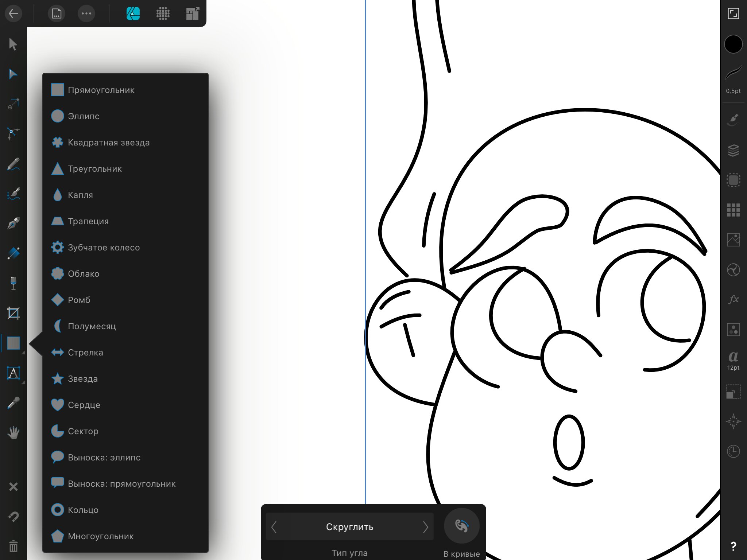This screenshot has height=560, width=747.
Task: Show the previous corner type
Action: [x=274, y=527]
